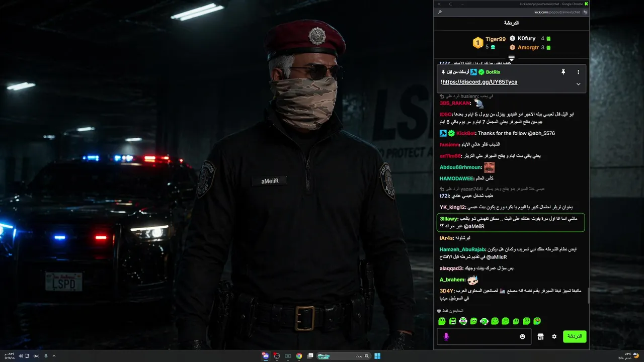Open the emoji picker smiley icon

522,336
